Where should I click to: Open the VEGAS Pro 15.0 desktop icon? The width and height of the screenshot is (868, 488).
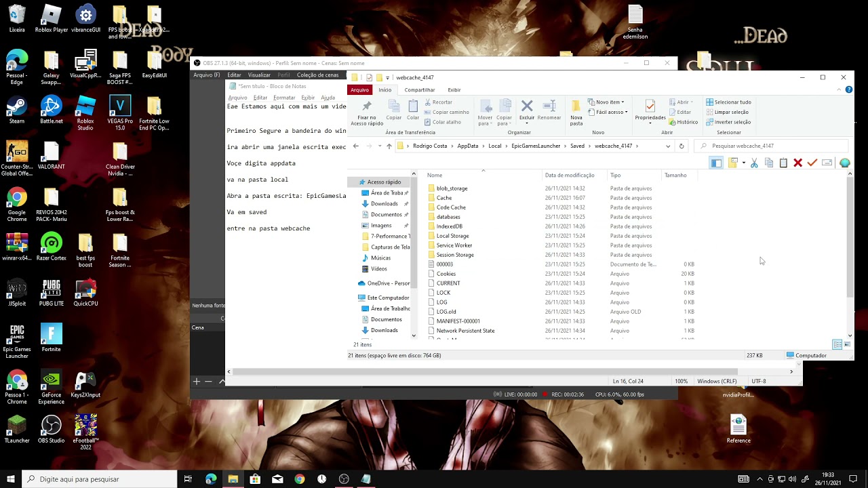(x=120, y=114)
